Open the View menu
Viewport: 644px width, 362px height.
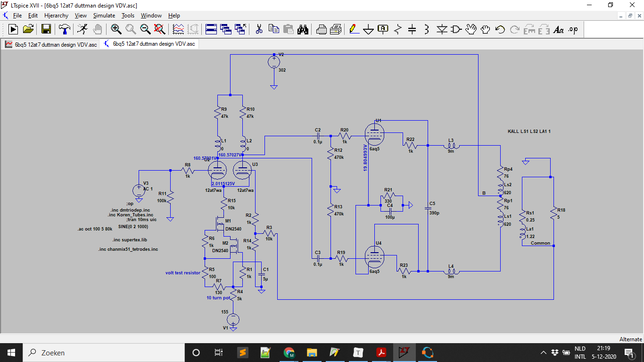(x=81, y=16)
